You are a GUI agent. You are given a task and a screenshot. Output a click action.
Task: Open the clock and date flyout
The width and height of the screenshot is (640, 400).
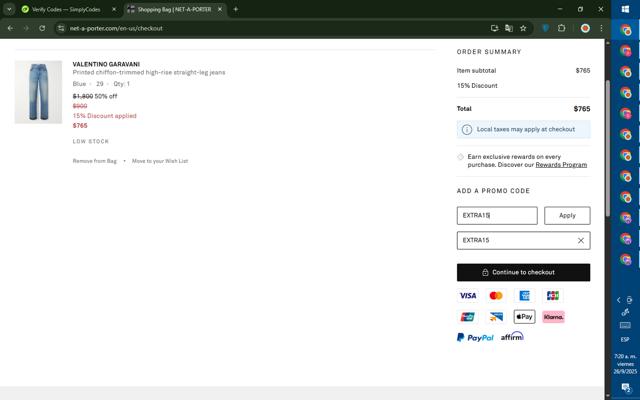point(625,364)
